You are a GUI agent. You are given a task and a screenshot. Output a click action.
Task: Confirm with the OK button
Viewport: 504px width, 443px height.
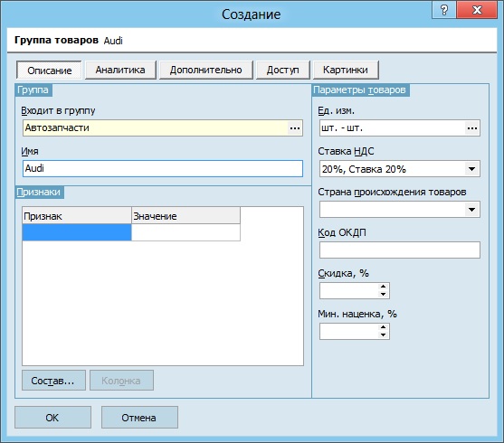click(x=52, y=418)
